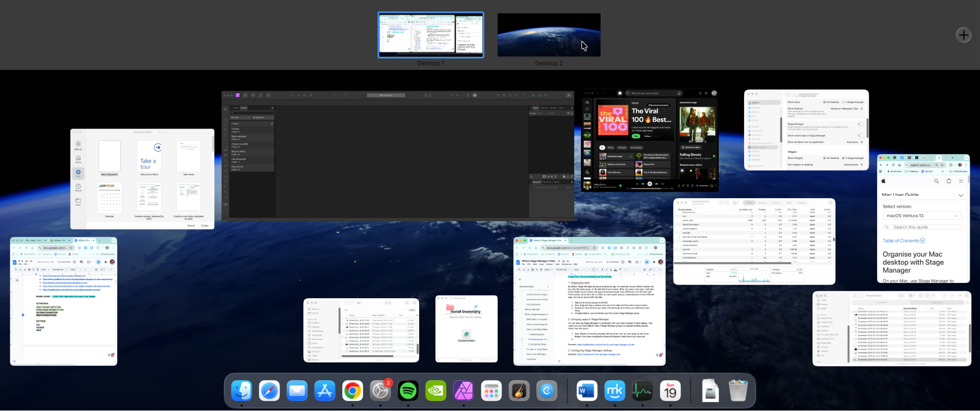This screenshot has width=980, height=411.
Task: Launch GarageBand from the Dock
Action: tap(519, 391)
